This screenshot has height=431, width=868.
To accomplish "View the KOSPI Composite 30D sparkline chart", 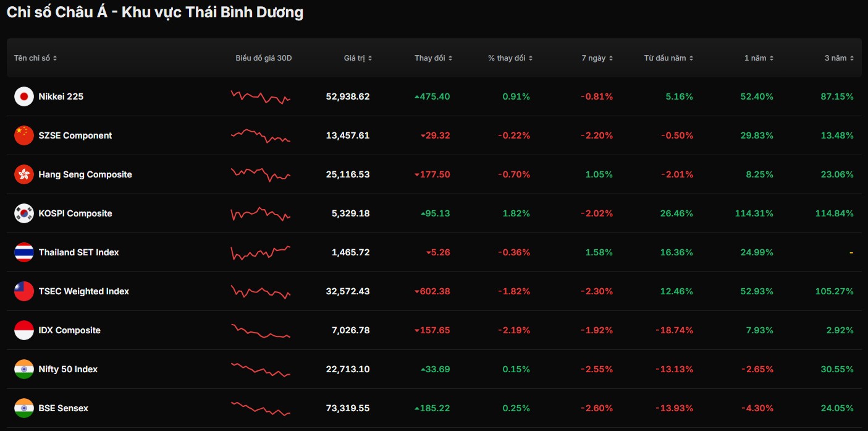I will [260, 213].
